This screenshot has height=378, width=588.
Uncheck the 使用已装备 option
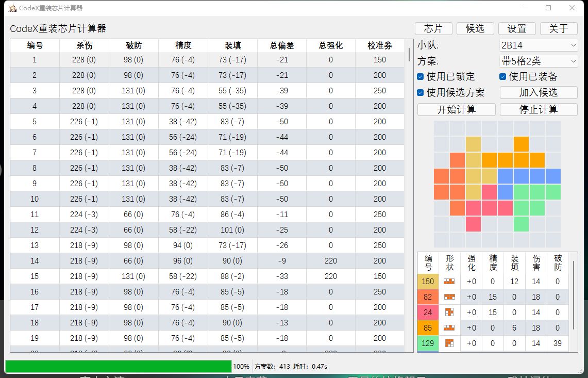(x=503, y=77)
